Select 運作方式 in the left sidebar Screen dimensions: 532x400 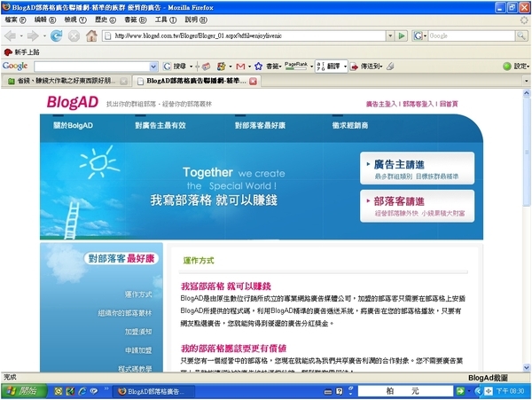138,294
